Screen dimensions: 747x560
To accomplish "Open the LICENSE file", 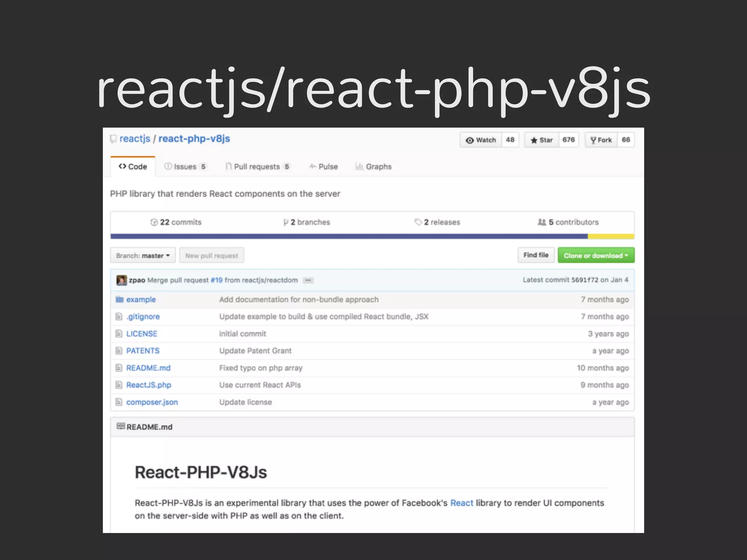I will [x=142, y=334].
